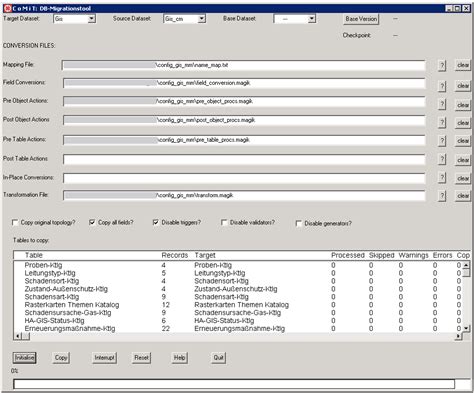The image size is (474, 393).
Task: Browse for Field Conversions with ? button
Action: (442, 86)
